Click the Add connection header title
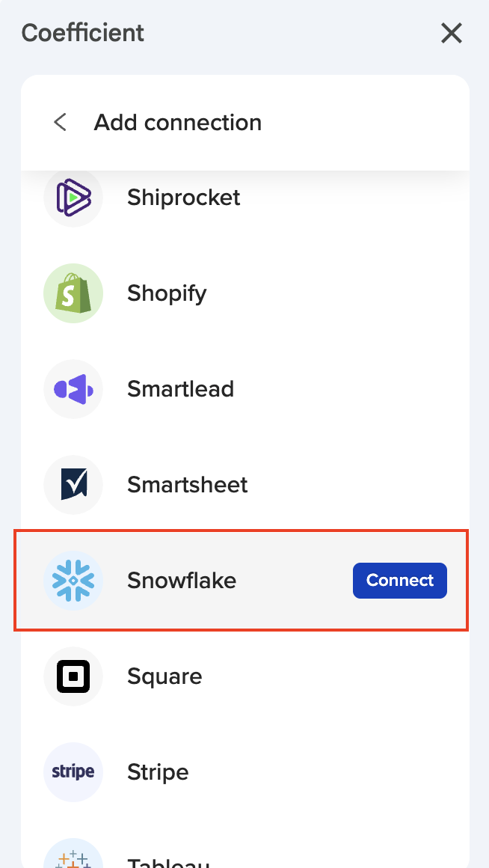489x868 pixels. pos(178,122)
